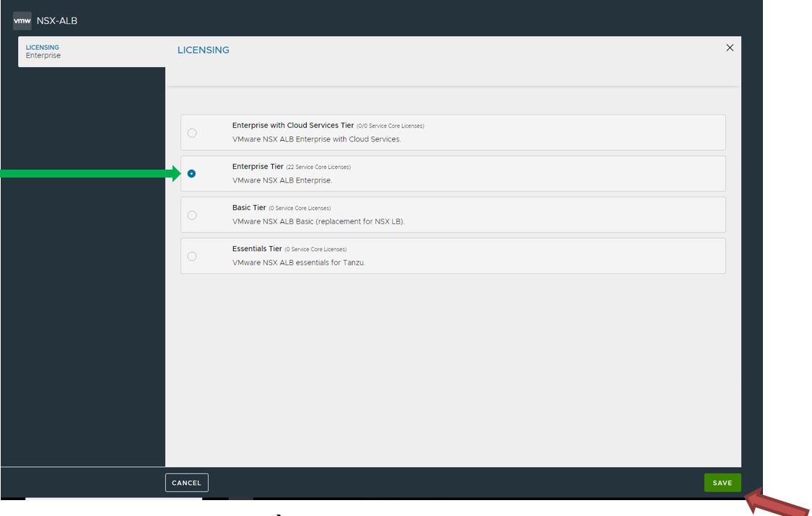
Task: Click 'VMware NSX ALB essentials for Tanzu.' text
Action: [x=299, y=263]
